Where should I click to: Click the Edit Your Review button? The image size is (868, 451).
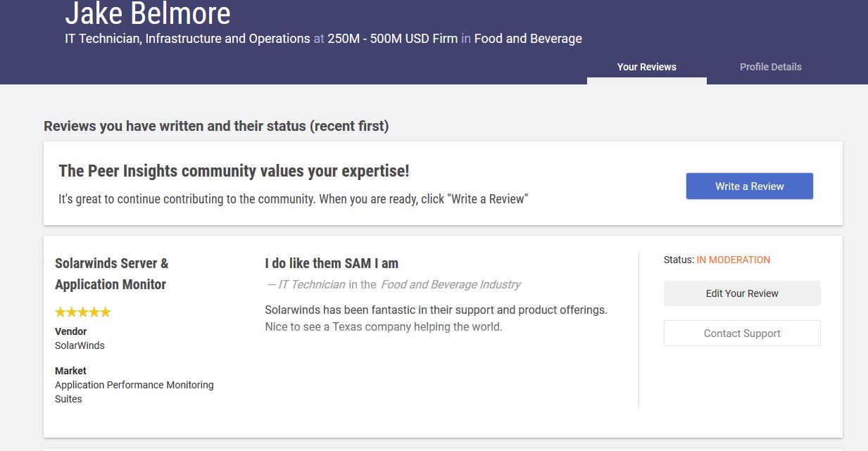click(x=742, y=293)
